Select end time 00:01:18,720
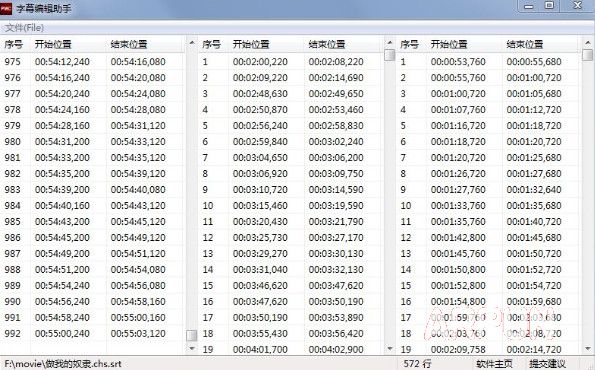Image resolution: width=595 pixels, height=370 pixels. point(534,125)
